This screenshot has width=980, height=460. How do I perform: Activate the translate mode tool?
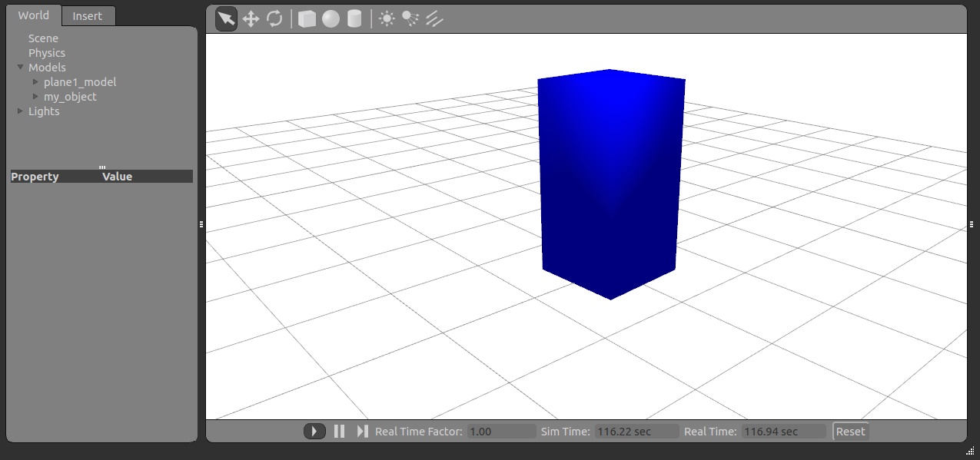coord(251,19)
